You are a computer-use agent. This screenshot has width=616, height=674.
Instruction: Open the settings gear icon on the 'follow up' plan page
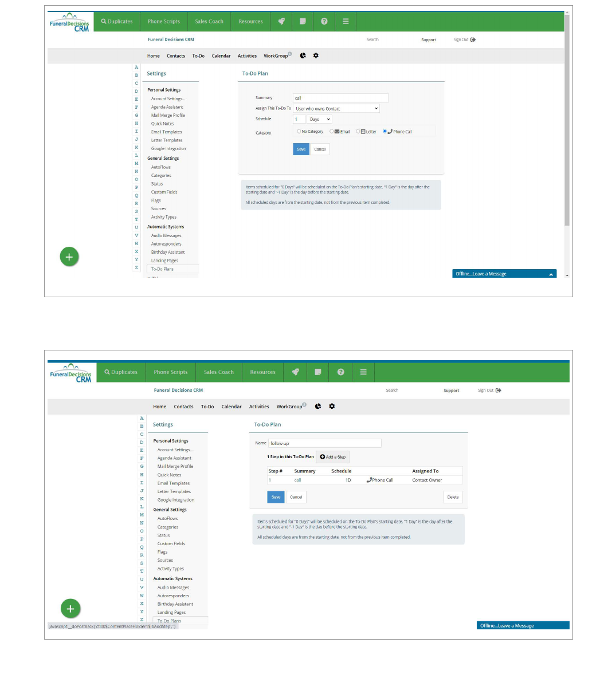(x=332, y=407)
